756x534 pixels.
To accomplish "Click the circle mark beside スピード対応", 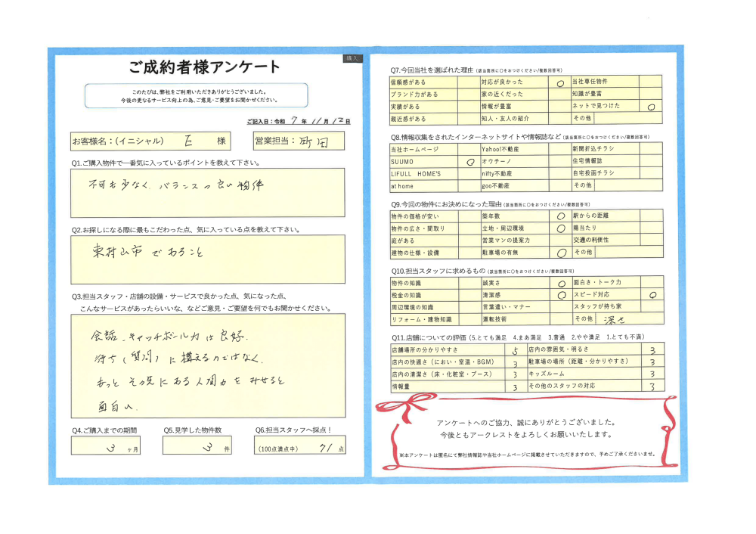I will 652,295.
